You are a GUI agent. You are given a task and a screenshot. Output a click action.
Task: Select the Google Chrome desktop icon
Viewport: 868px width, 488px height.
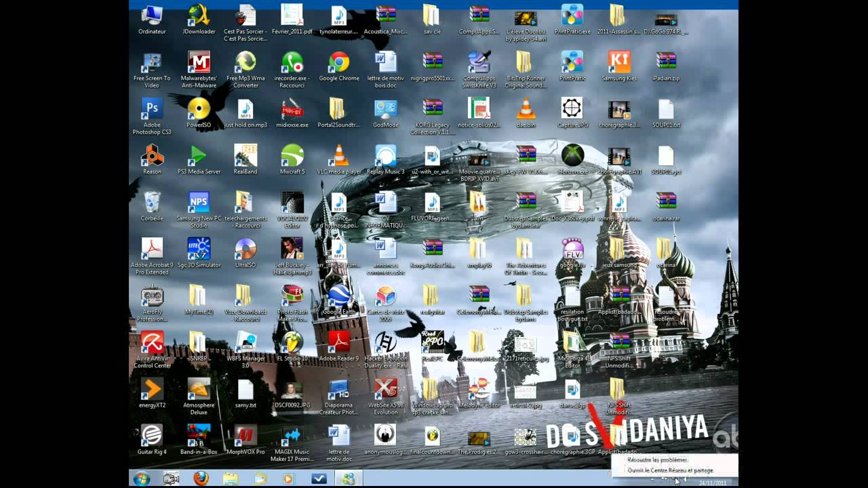pos(339,66)
